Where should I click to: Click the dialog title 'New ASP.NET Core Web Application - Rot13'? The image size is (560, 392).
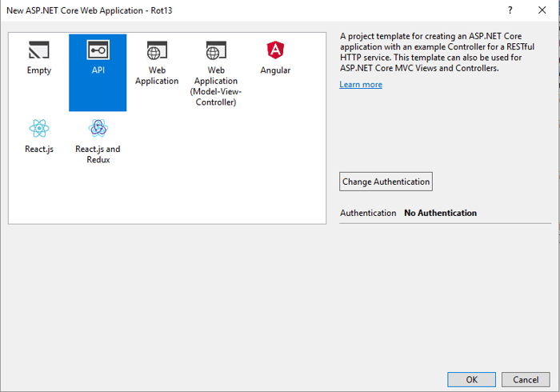[x=90, y=10]
